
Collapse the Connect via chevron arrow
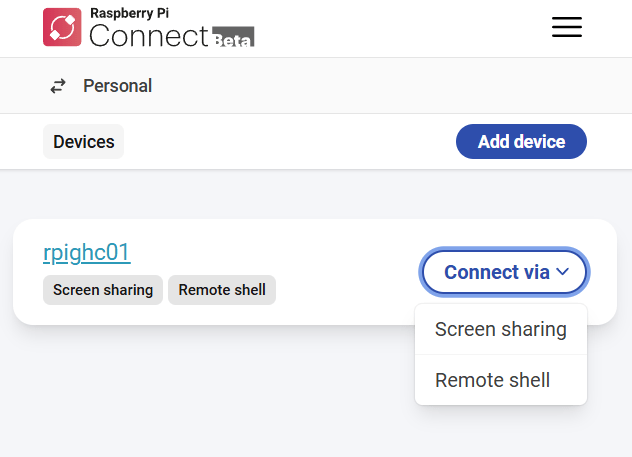(x=563, y=271)
